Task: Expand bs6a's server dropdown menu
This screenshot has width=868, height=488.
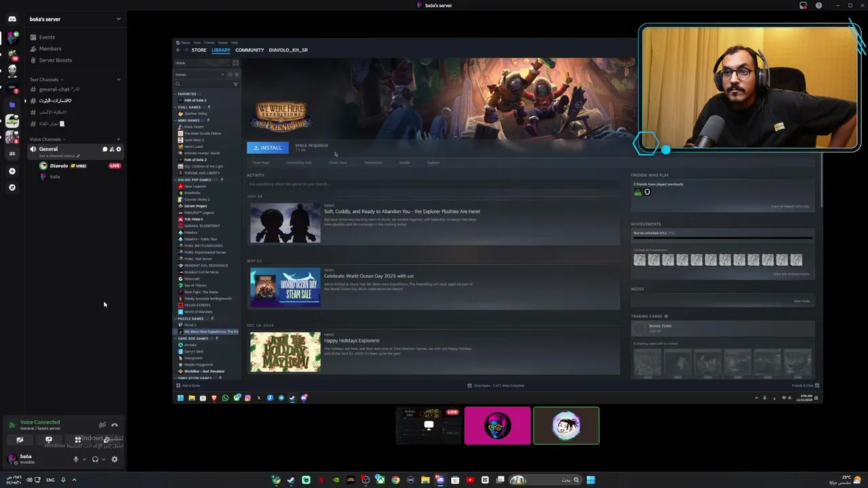Action: click(119, 19)
